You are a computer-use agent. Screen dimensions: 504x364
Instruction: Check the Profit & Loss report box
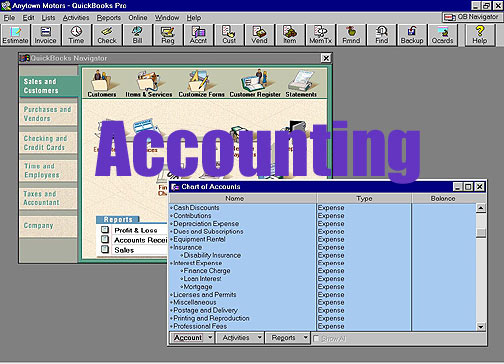pyautogui.click(x=105, y=230)
